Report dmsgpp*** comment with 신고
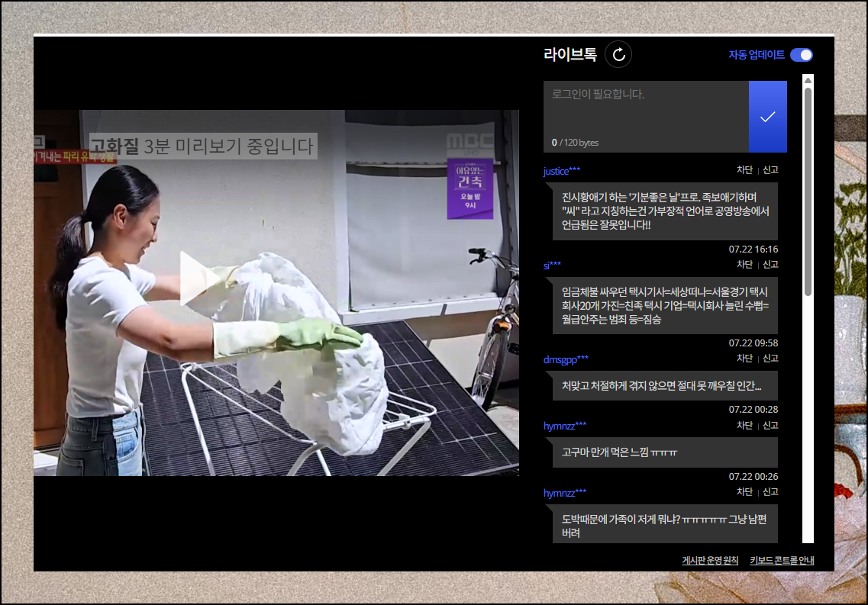The image size is (868, 605). point(770,359)
